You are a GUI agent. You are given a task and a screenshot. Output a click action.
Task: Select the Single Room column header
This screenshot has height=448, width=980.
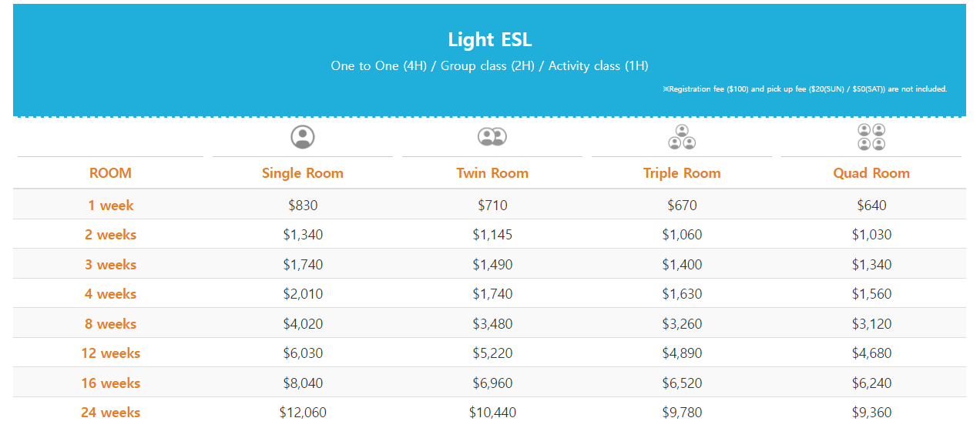pyautogui.click(x=303, y=173)
